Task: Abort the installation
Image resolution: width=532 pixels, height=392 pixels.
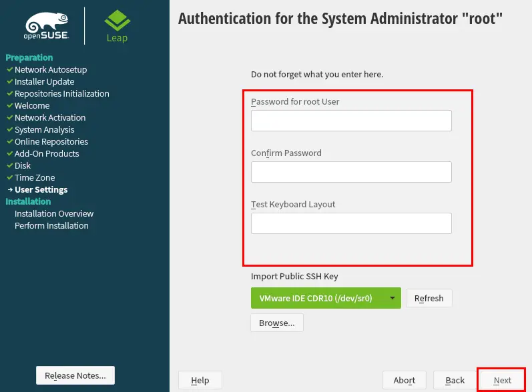Action: click(404, 380)
